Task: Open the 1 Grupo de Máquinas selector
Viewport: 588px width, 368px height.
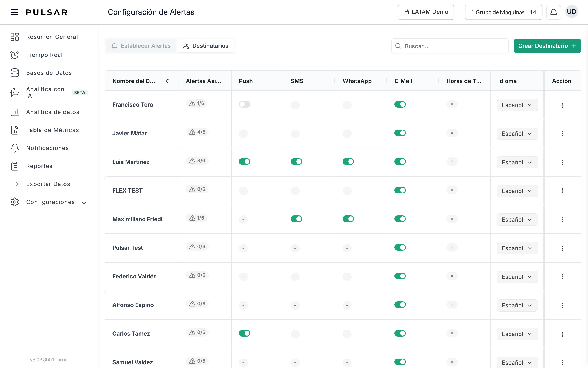Action: (x=503, y=12)
